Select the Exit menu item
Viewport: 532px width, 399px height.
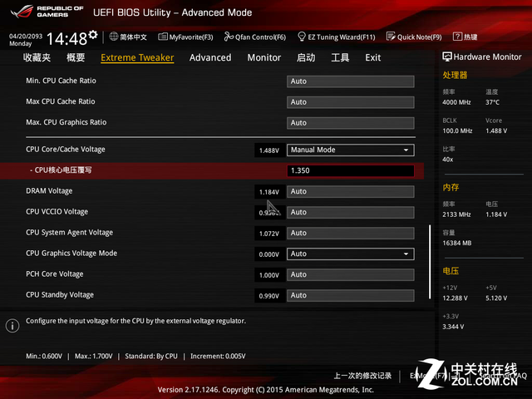(x=372, y=57)
